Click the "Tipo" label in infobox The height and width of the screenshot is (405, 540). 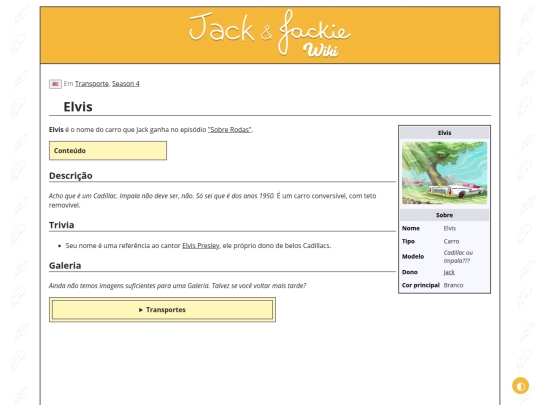tap(408, 241)
